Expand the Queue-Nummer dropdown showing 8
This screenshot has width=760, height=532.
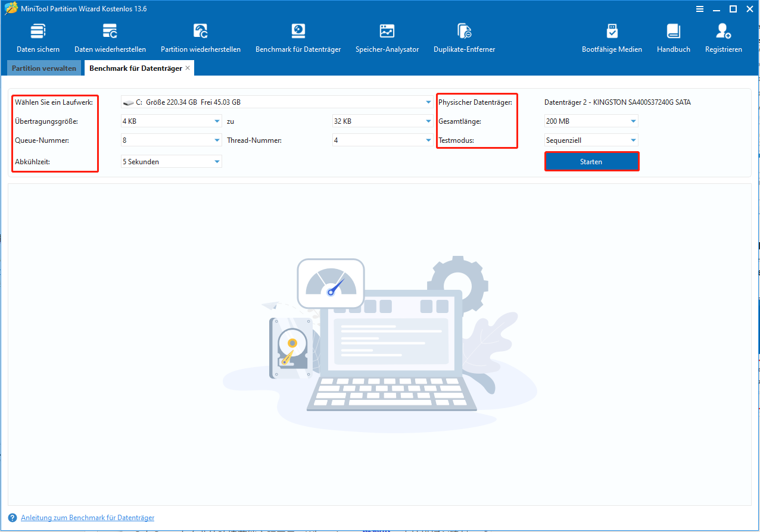(172, 141)
